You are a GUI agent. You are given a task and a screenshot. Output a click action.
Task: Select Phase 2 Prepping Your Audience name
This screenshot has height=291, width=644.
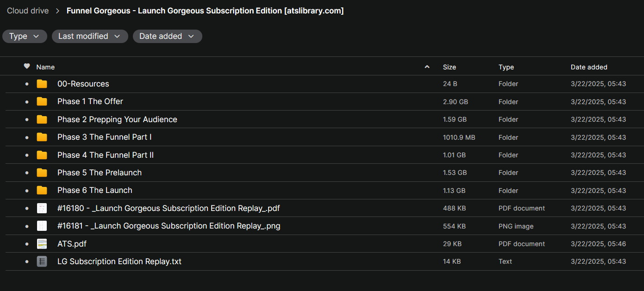(x=117, y=119)
